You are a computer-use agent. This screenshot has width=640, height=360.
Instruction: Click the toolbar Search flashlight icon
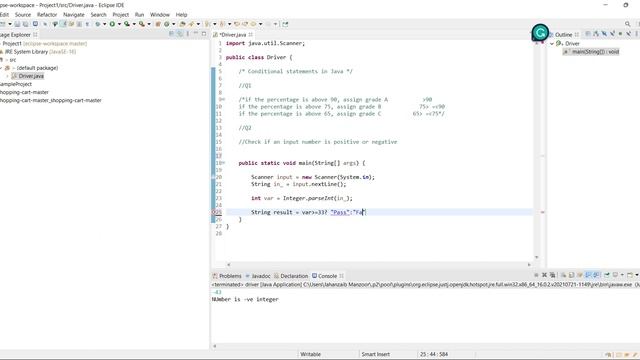click(x=191, y=24)
